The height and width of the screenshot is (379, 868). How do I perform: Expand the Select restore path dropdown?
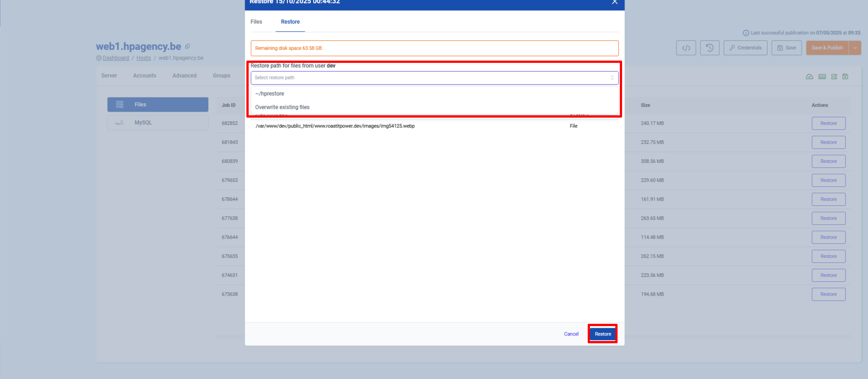coord(434,78)
